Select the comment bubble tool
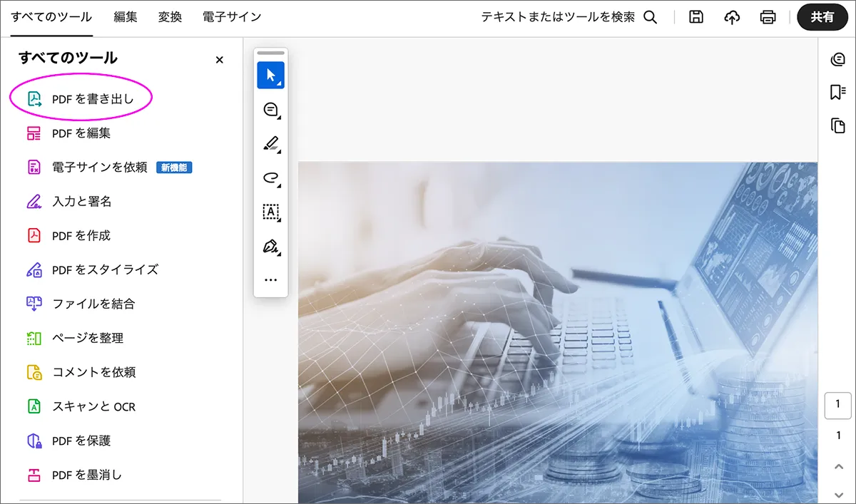This screenshot has height=504, width=856. tap(271, 110)
